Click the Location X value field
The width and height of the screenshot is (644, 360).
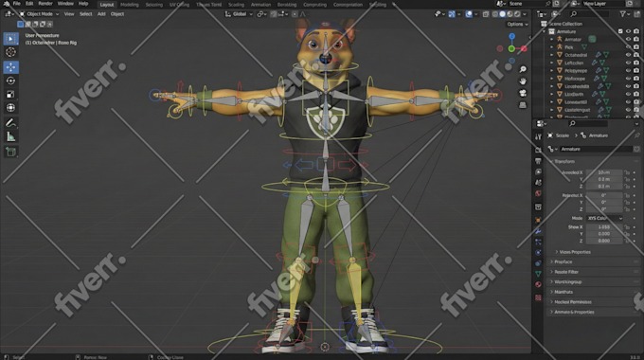tap(604, 172)
